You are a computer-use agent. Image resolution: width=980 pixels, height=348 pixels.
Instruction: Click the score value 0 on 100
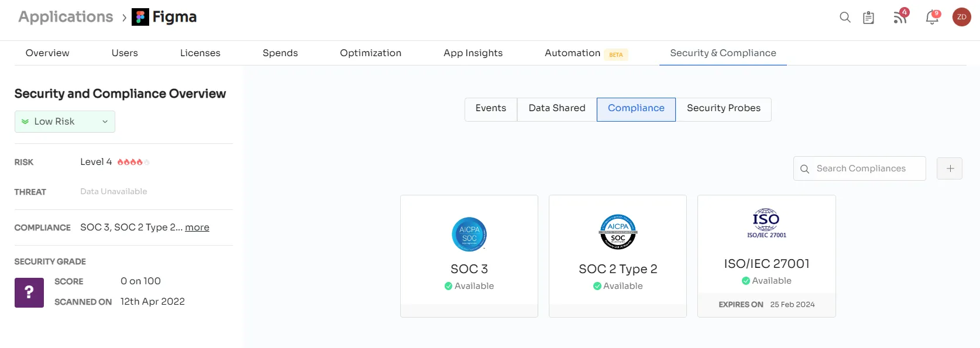tap(140, 281)
